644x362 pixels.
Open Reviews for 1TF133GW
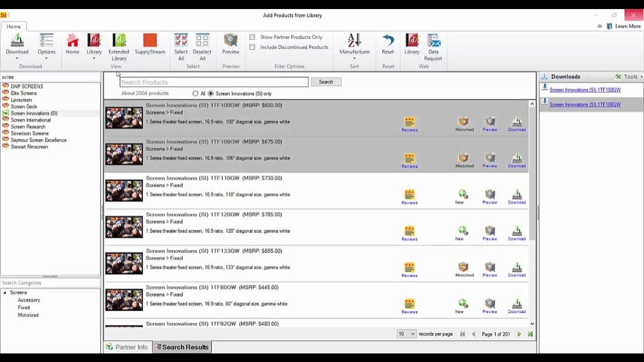click(x=410, y=270)
